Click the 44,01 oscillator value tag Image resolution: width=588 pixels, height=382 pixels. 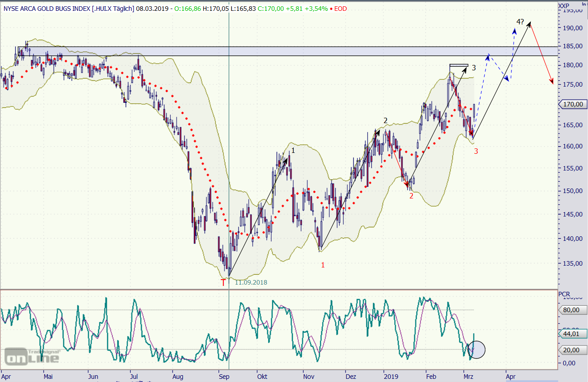573,334
